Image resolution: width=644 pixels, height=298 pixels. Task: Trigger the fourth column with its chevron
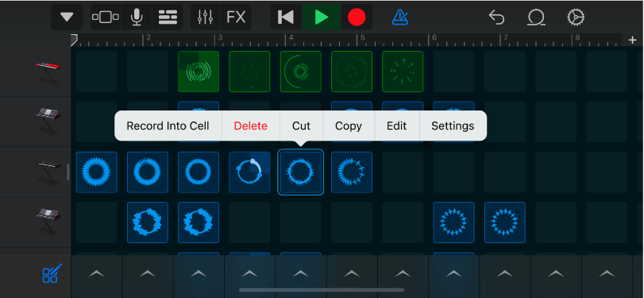pos(249,273)
